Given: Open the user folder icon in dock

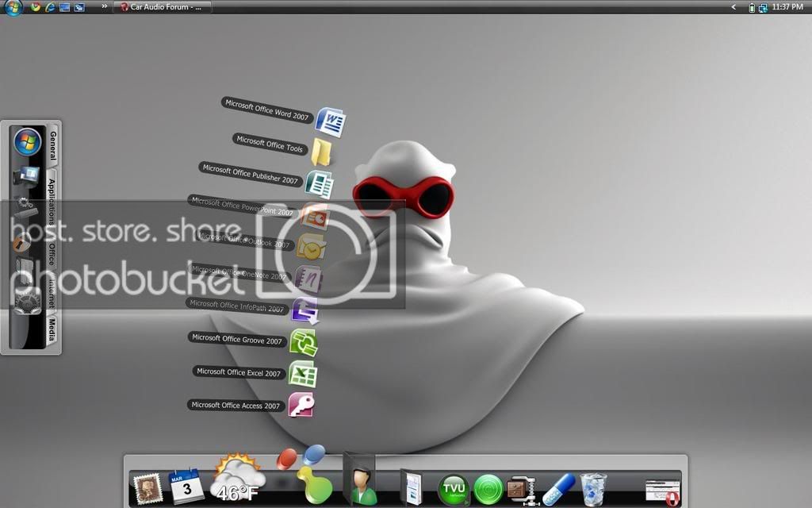Looking at the screenshot, I should click(361, 479).
